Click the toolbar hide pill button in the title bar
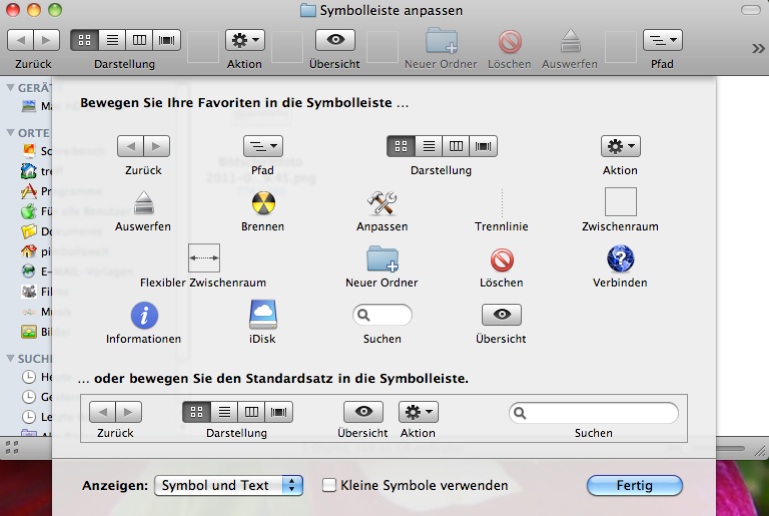Viewport: 769px width, 516px height. click(x=750, y=10)
